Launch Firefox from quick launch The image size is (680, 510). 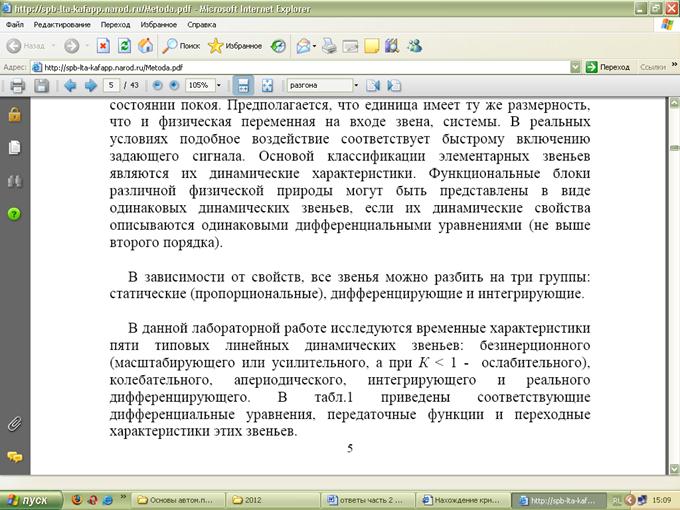pyautogui.click(x=77, y=500)
